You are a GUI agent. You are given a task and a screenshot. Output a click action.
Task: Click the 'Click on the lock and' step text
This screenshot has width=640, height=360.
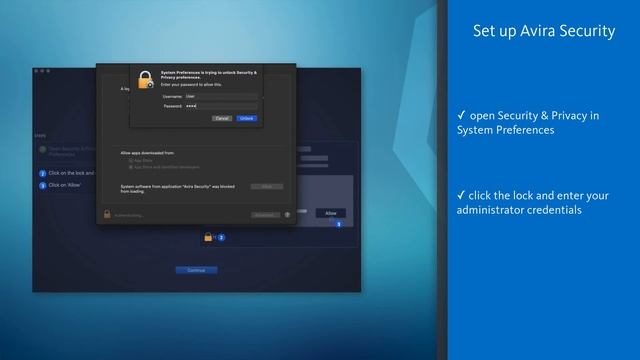[71, 173]
